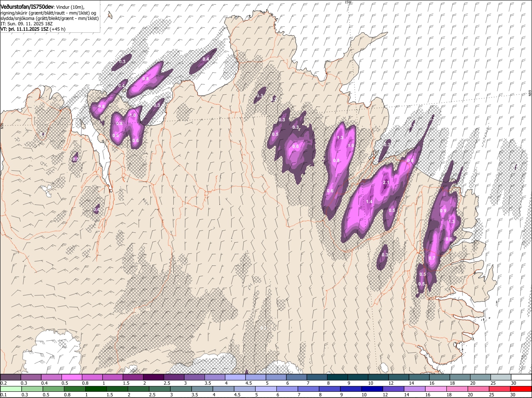Select the upper legend swatch between 8 and 9
Screen dimensions: 532x398
point(338,377)
